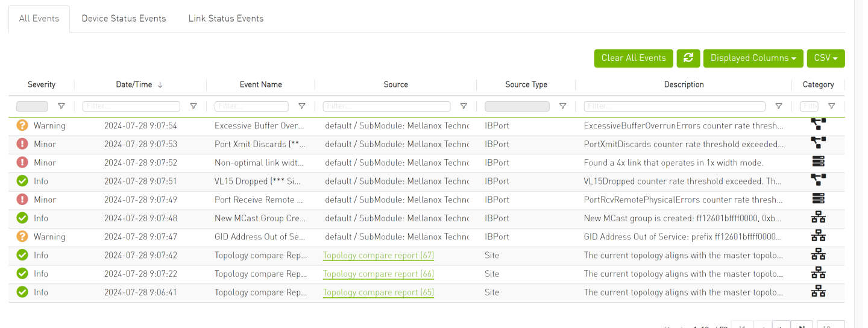This screenshot has height=328, width=868.
Task: Click the category icon for New MCast Group row
Action: tap(818, 218)
